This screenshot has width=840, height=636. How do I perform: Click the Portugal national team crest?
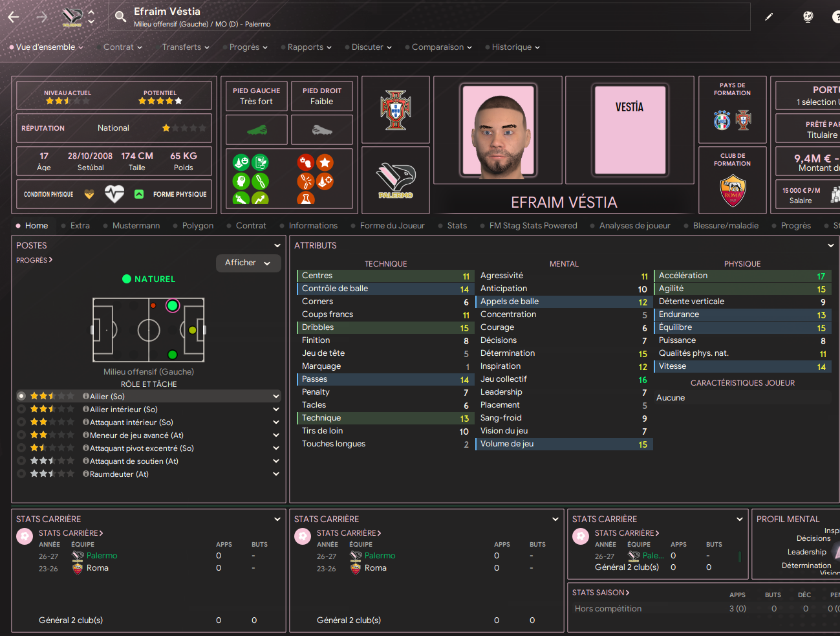(x=396, y=110)
